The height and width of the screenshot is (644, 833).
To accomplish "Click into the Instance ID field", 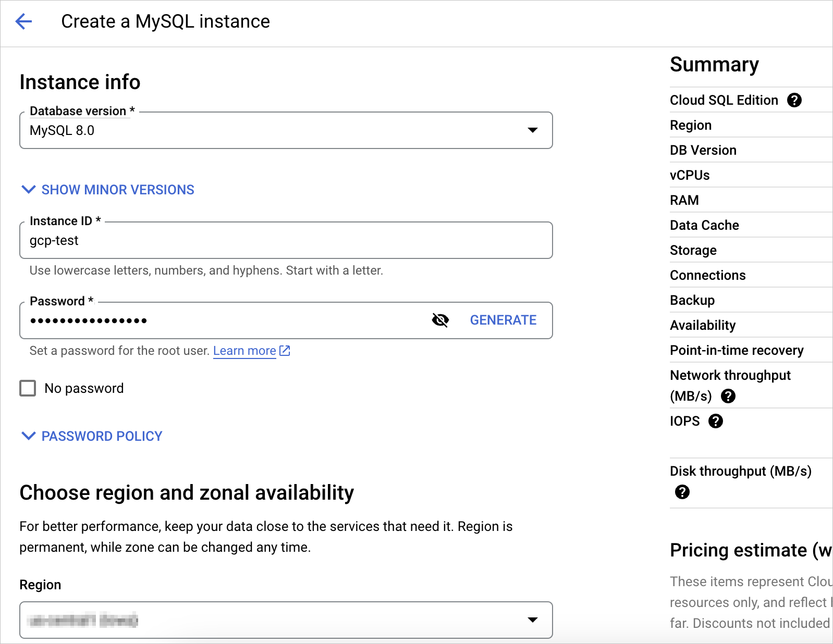I will coord(286,241).
